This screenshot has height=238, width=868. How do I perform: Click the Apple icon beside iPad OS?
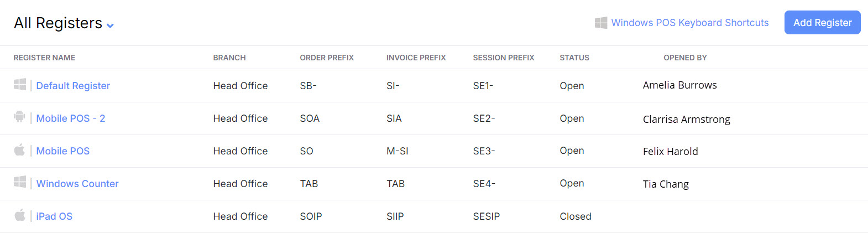click(x=20, y=215)
